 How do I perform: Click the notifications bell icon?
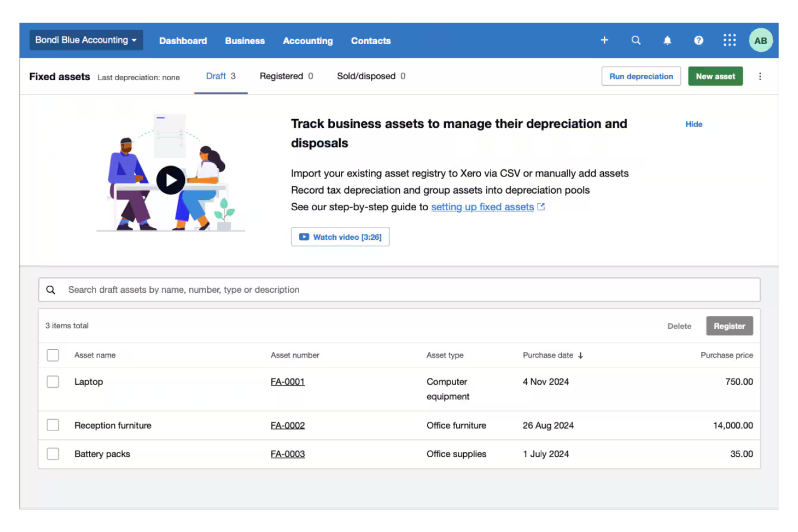tap(668, 40)
